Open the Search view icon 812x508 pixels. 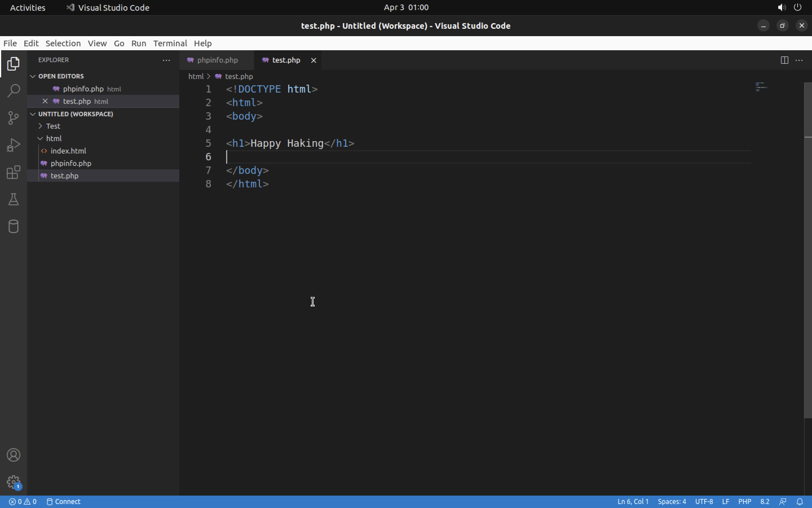14,91
